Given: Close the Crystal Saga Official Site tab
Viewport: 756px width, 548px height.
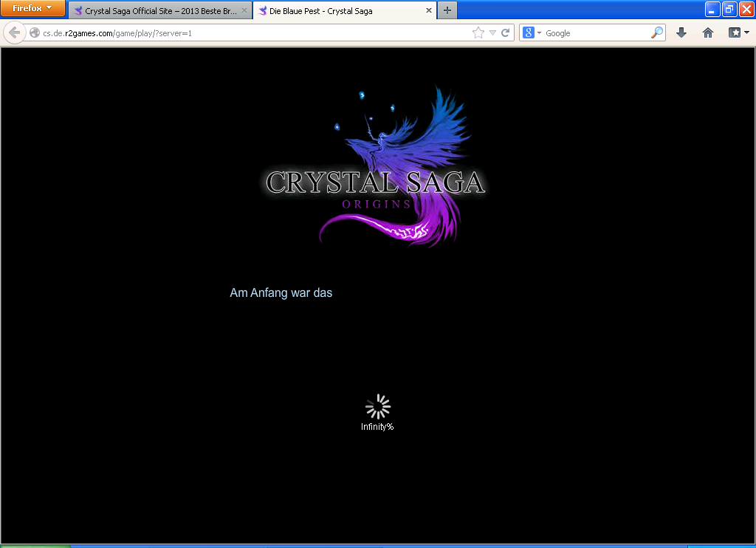Looking at the screenshot, I should pos(244,11).
